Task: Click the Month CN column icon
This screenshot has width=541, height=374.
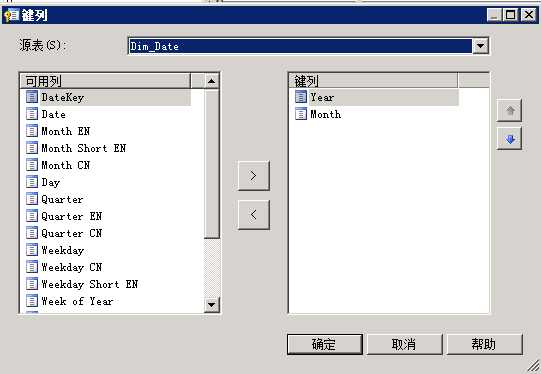Action: [32, 165]
